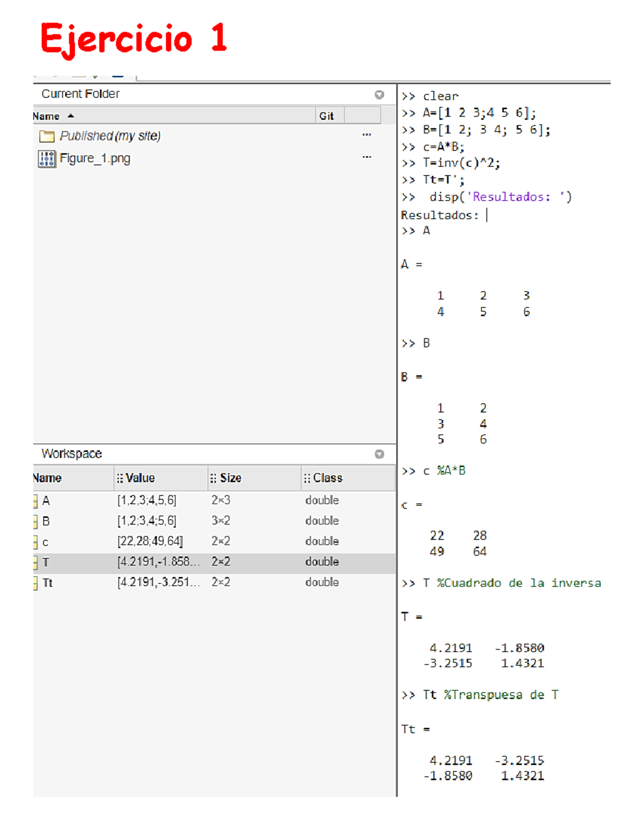
Task: Sort files by the Name column header
Action: click(48, 116)
